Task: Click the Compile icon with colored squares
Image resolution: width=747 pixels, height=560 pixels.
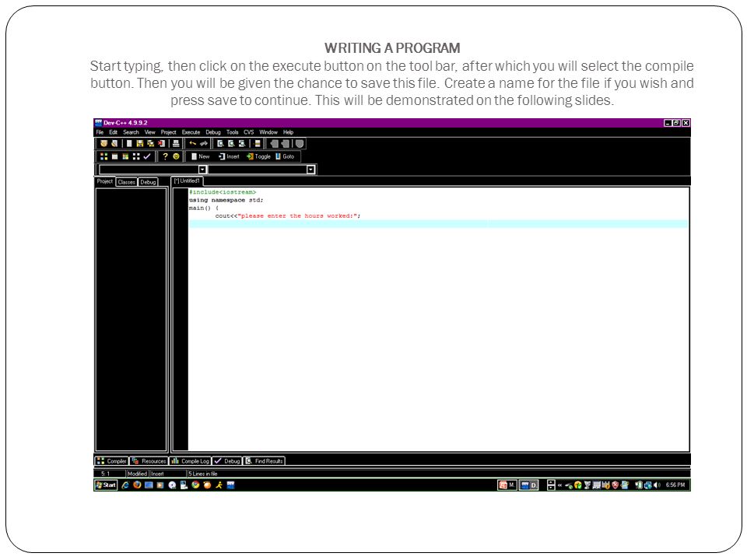Action: click(x=103, y=156)
